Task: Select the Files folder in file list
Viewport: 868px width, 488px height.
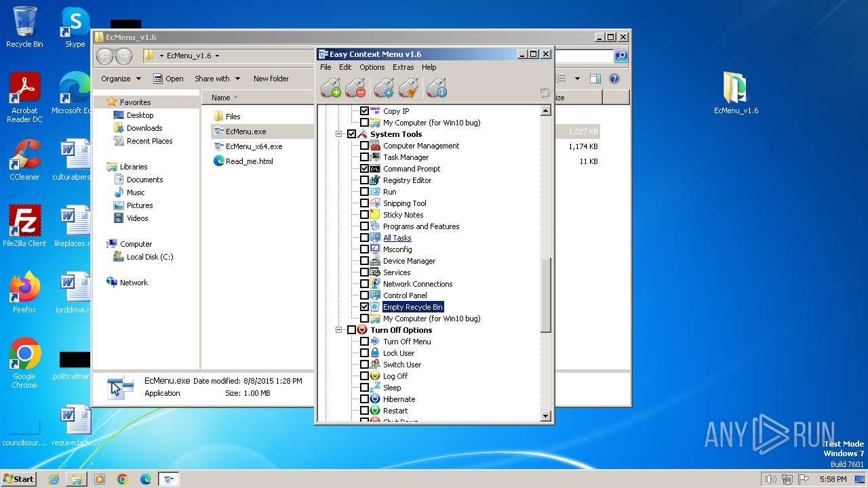Action: click(x=233, y=117)
